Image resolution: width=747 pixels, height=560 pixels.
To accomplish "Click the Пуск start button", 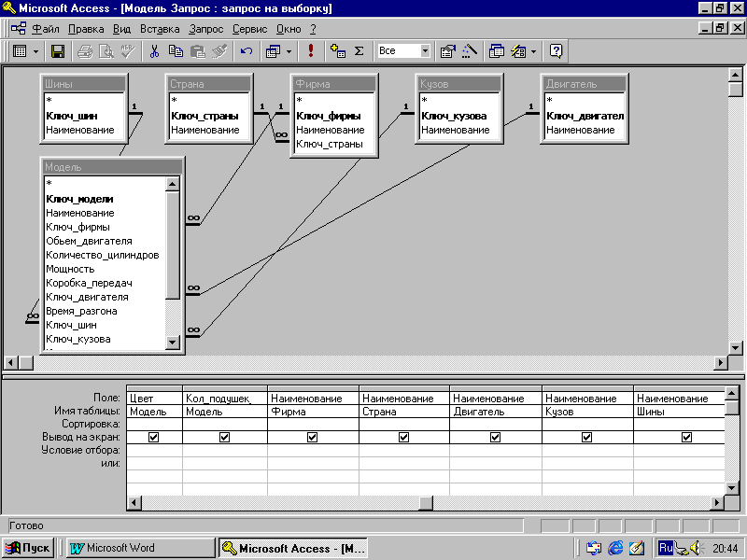I will click(29, 548).
